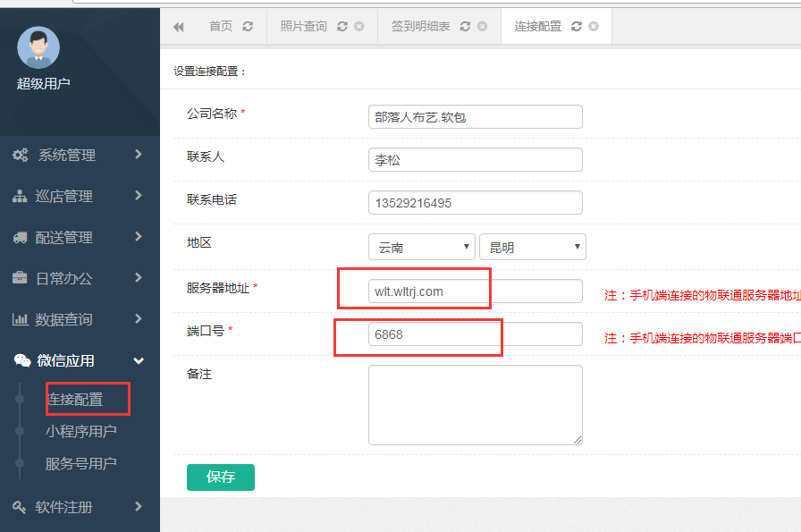Click the 超级用户 avatar
This screenshot has width=801, height=532.
click(38, 47)
